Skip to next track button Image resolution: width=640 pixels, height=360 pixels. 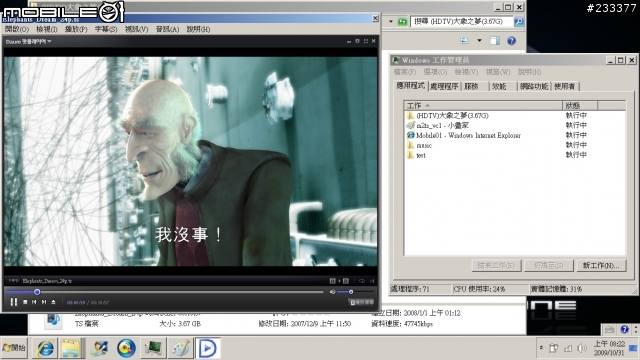pos(44,302)
